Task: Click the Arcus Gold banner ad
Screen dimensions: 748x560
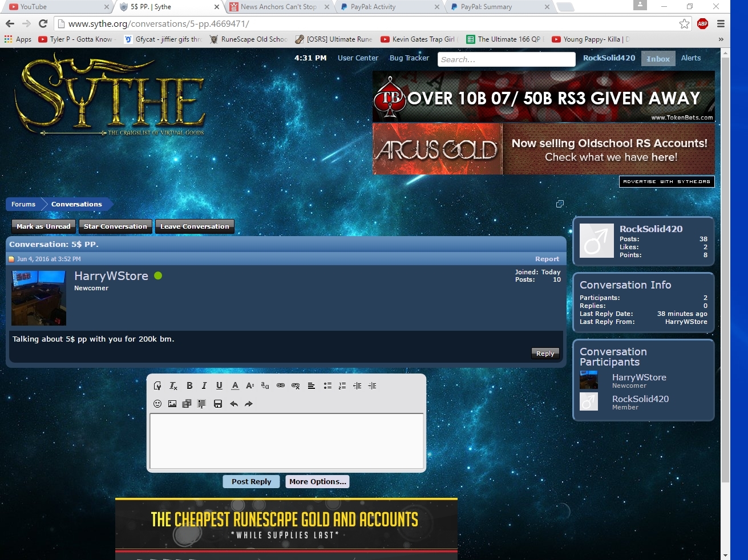Action: (543, 149)
